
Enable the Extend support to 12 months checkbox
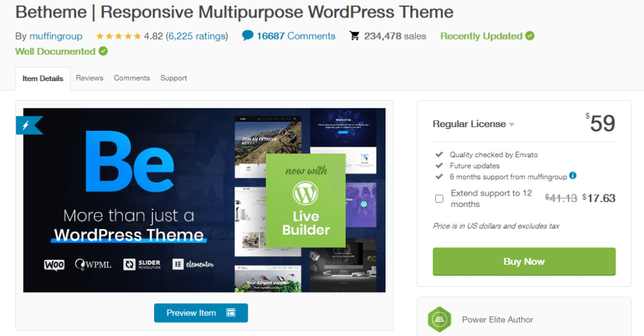pyautogui.click(x=439, y=199)
